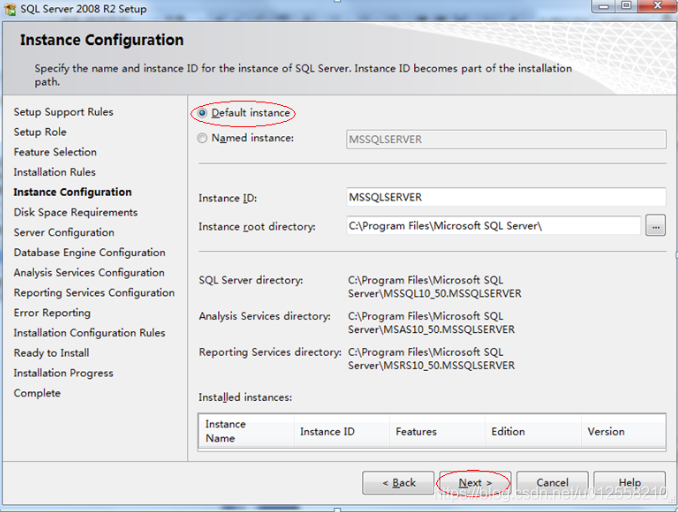Click the Reporting Services directory path text

(432, 358)
